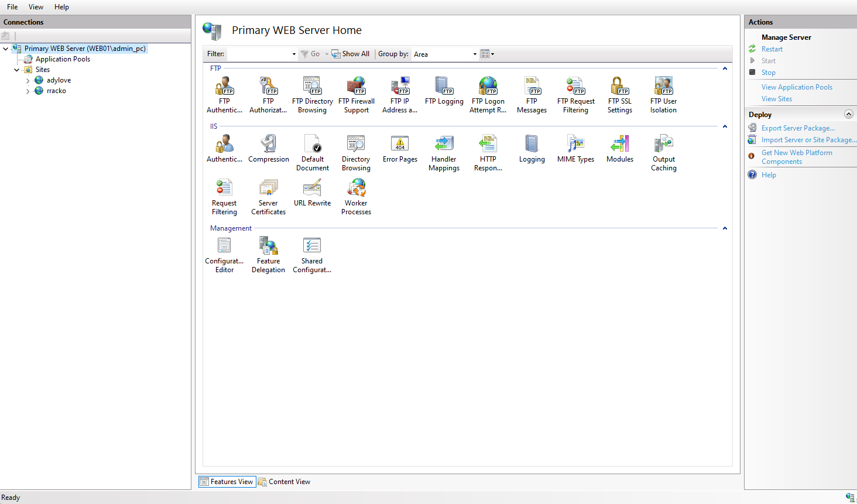Click Get New Web Platform Components
Image resolution: width=857 pixels, height=504 pixels.
click(797, 157)
